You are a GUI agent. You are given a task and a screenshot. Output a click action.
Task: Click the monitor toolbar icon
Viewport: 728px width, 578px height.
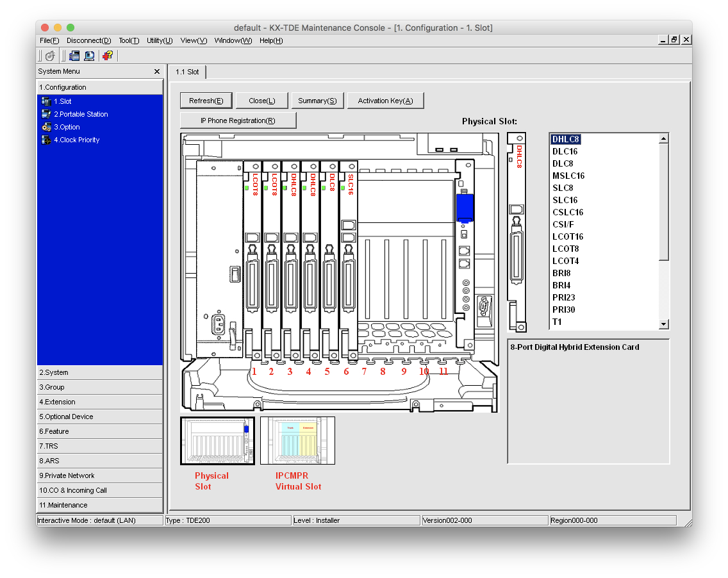89,56
